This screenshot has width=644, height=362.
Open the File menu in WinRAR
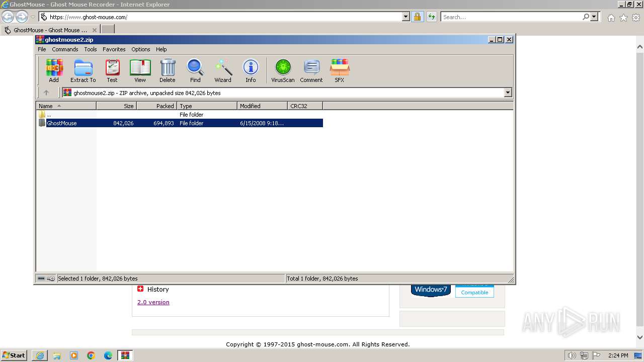point(42,49)
